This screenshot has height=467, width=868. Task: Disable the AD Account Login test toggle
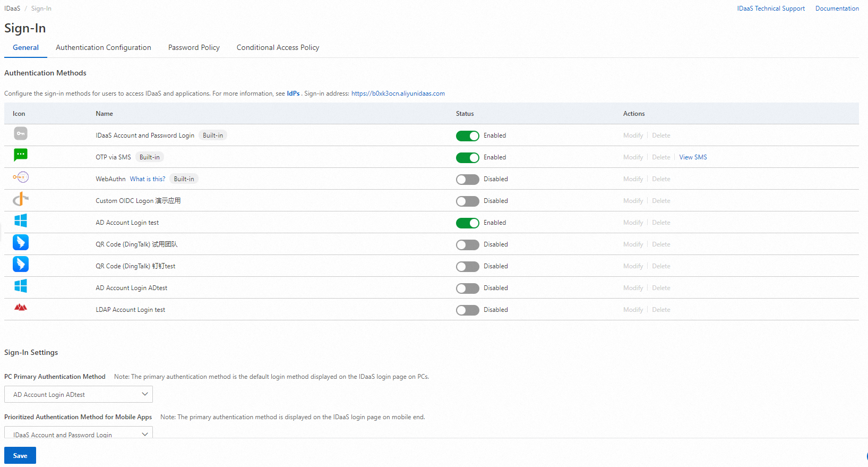[x=468, y=223]
